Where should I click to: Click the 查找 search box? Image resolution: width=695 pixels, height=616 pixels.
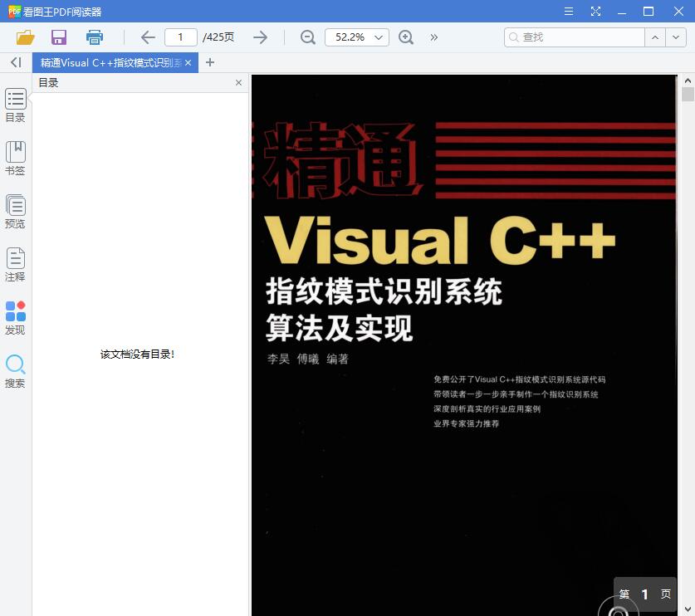(575, 37)
